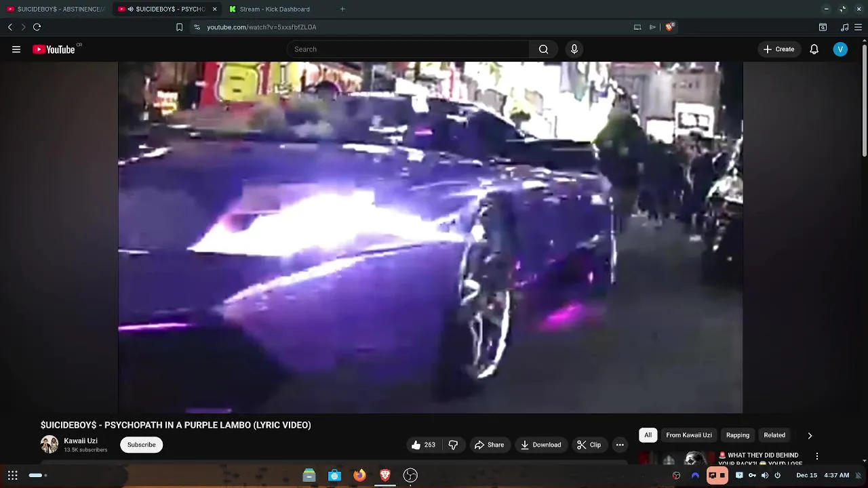
Task: Open Brave browser dock icon
Action: tap(385, 475)
